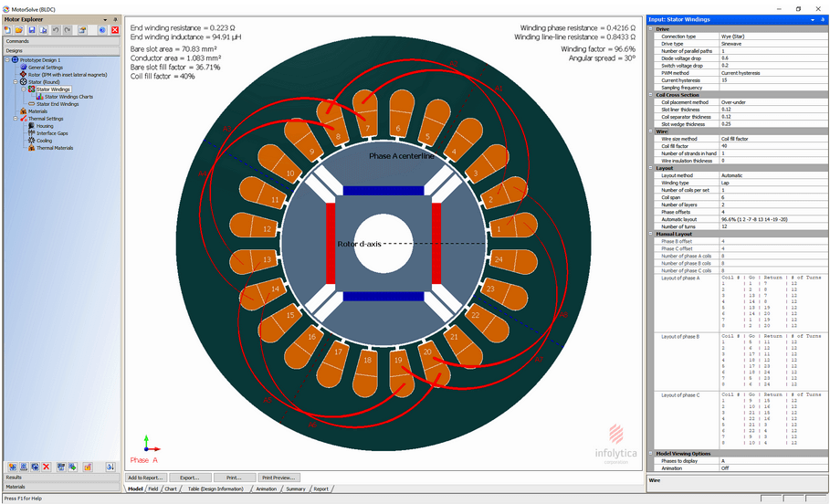Screen dimensions: 830x504
Task: Click the General Settings gear icon
Action: pyautogui.click(x=24, y=68)
